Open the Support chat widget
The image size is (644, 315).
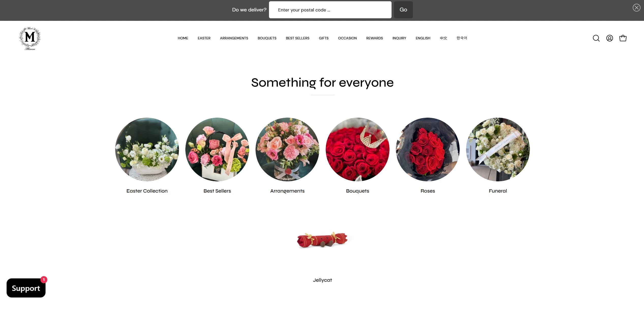click(26, 288)
